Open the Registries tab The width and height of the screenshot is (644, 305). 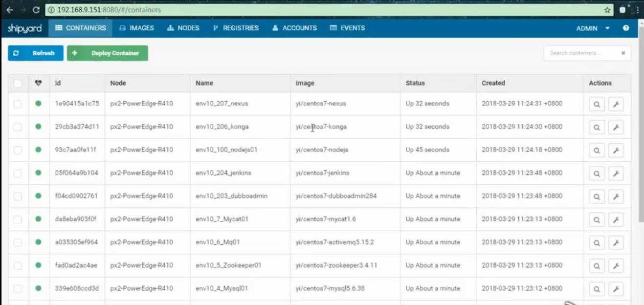pos(236,28)
